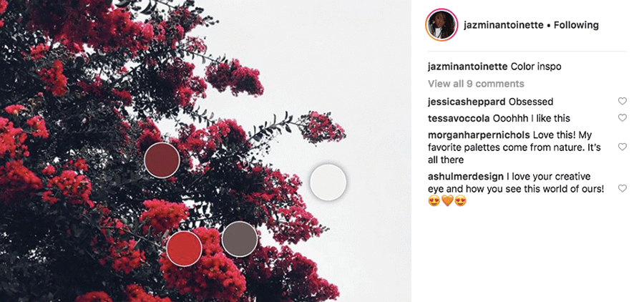Screen dimensions: 644x302
Task: Open morganharpernichols profile link
Action: (x=479, y=135)
